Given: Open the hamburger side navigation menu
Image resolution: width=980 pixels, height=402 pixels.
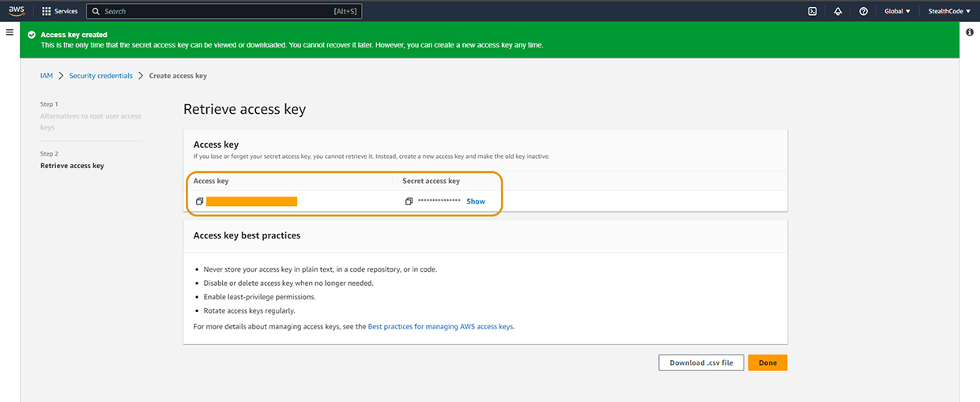Looking at the screenshot, I should (9, 32).
